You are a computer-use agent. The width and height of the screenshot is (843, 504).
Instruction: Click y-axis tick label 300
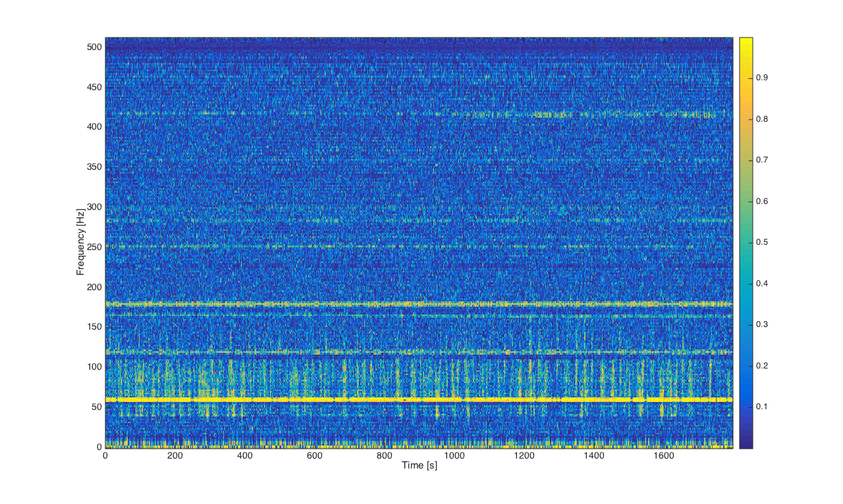point(95,207)
